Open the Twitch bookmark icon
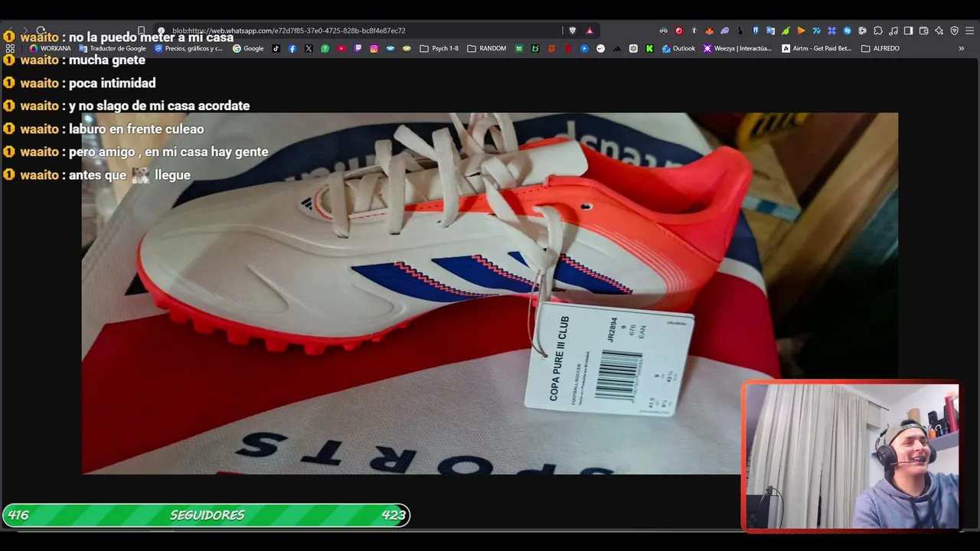Image resolution: width=980 pixels, height=551 pixels. pos(358,48)
